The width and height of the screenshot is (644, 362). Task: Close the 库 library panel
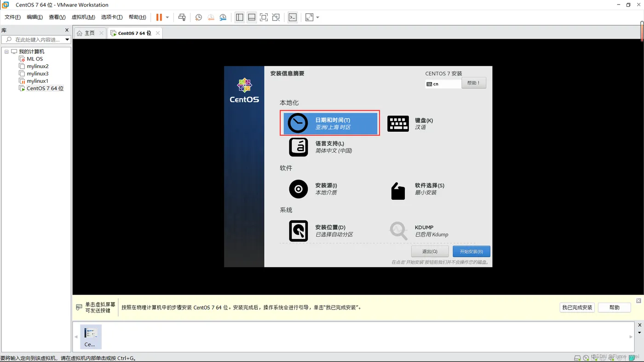67,30
